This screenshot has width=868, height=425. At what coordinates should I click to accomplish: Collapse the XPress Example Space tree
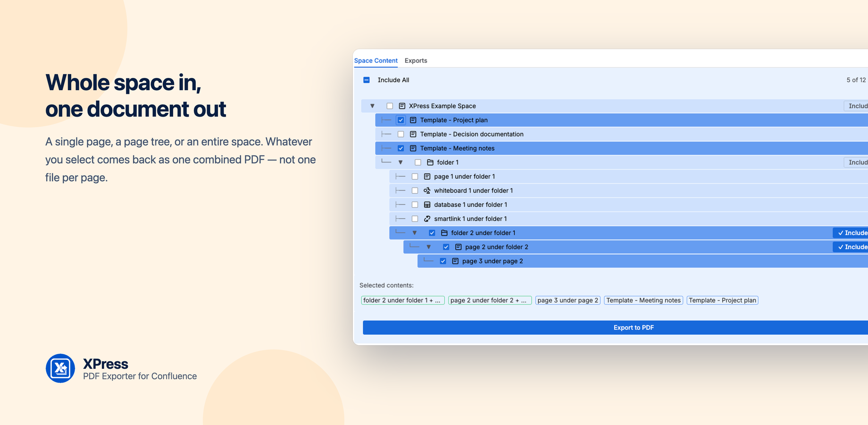point(373,106)
